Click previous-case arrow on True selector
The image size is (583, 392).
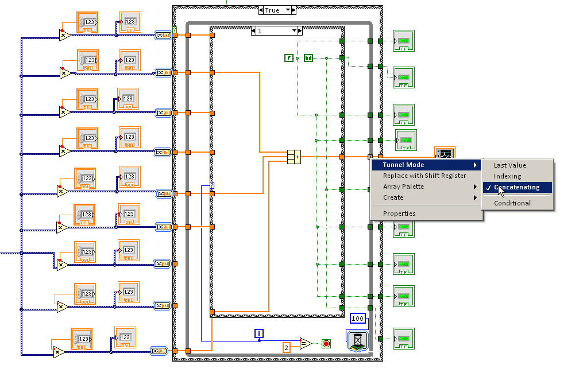tap(262, 10)
